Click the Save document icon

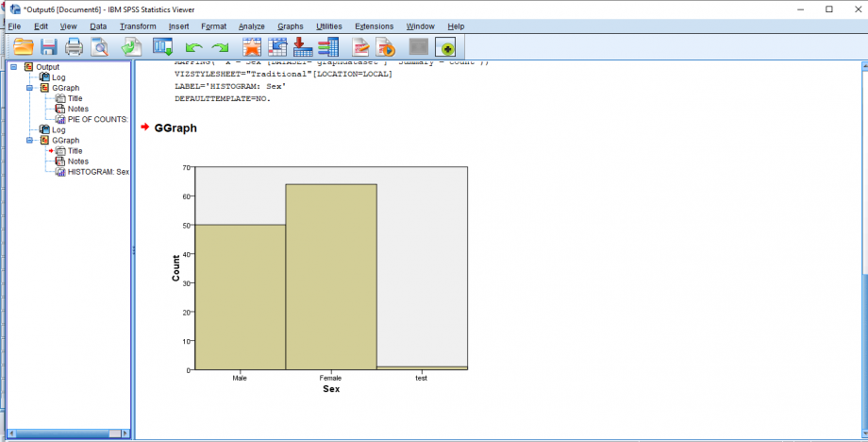pyautogui.click(x=48, y=46)
